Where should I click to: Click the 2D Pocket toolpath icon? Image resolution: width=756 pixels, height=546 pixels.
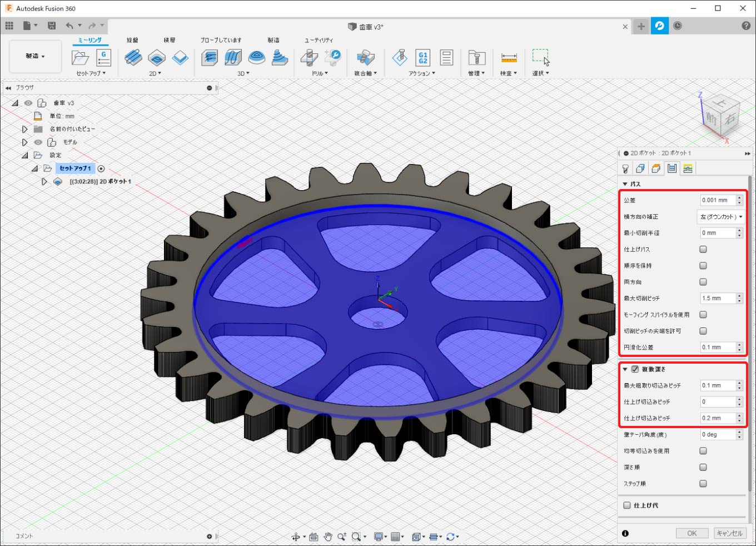(157, 58)
